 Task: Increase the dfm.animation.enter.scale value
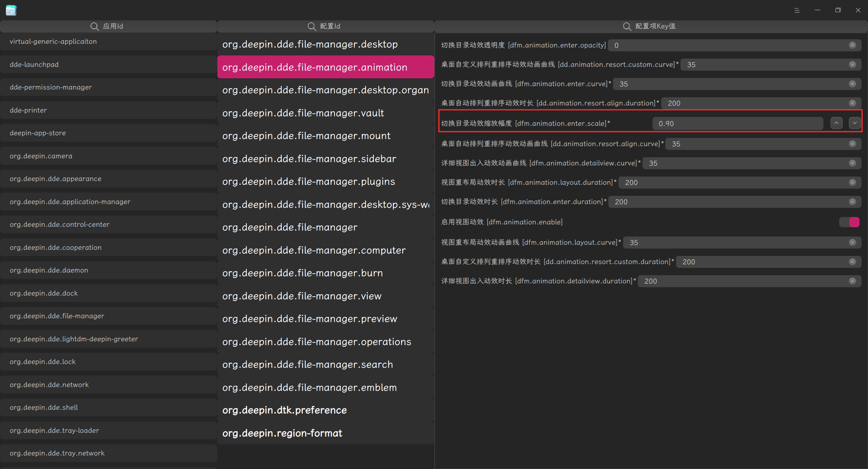836,123
